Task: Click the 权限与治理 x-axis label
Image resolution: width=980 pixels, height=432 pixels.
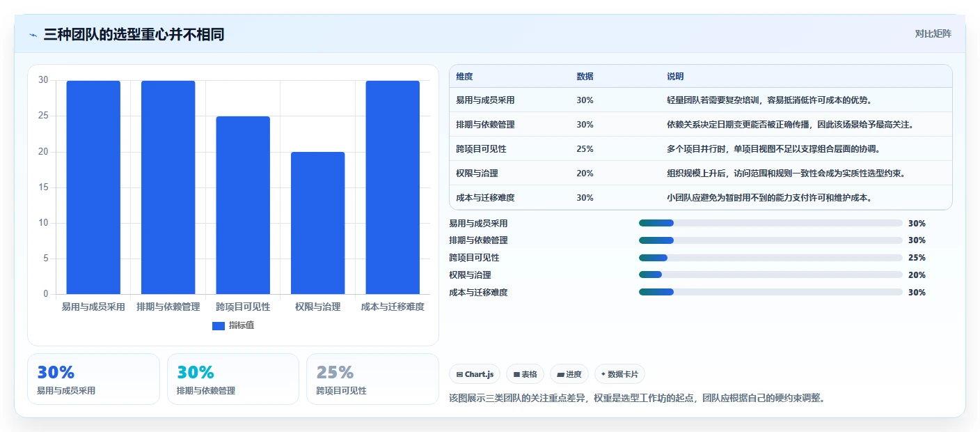Action: point(318,307)
